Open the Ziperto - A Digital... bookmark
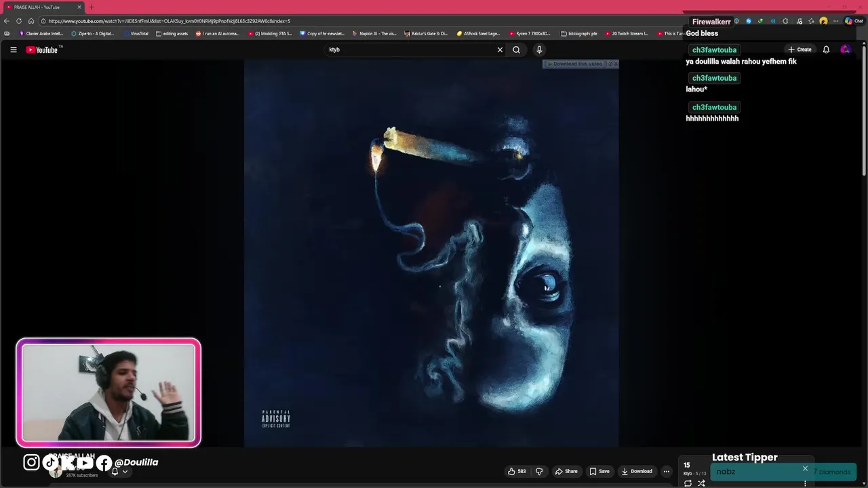This screenshot has height=488, width=868. coord(93,33)
